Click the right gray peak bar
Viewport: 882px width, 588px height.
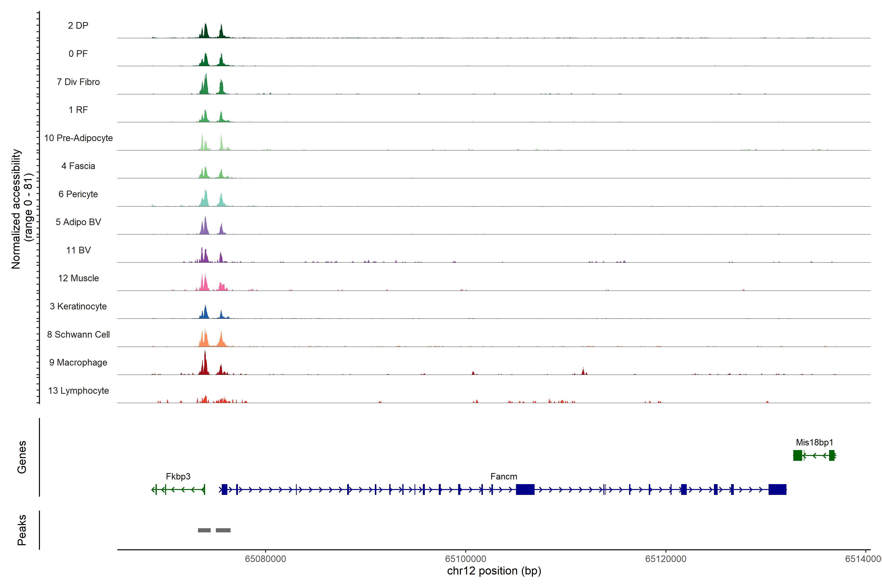click(x=223, y=530)
